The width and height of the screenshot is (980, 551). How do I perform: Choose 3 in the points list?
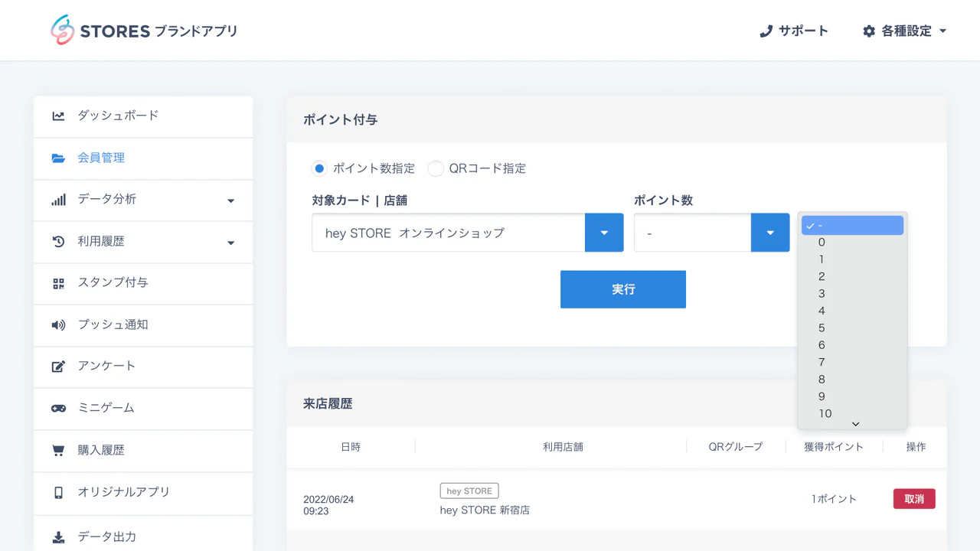coord(852,294)
